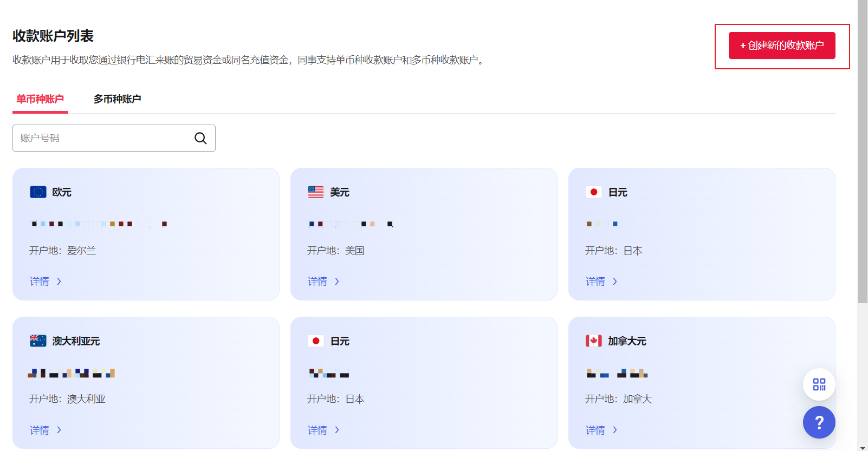Expand 澳大利亚元 details chevron arrow

59,430
